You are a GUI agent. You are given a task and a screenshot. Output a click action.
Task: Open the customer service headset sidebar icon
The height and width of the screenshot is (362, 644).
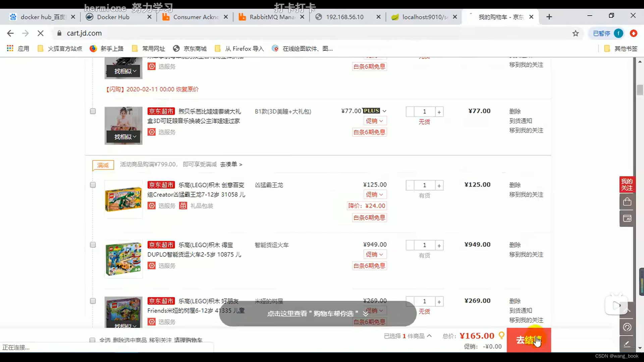[627, 327]
